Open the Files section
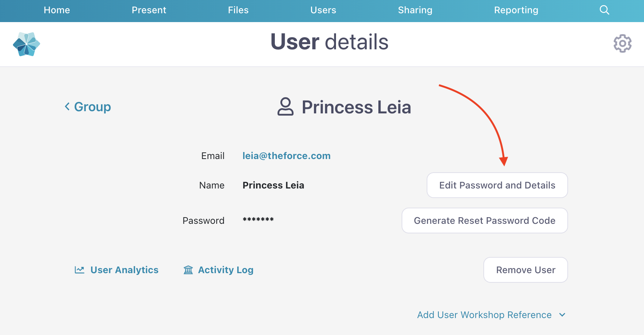The height and width of the screenshot is (335, 644). (238, 10)
